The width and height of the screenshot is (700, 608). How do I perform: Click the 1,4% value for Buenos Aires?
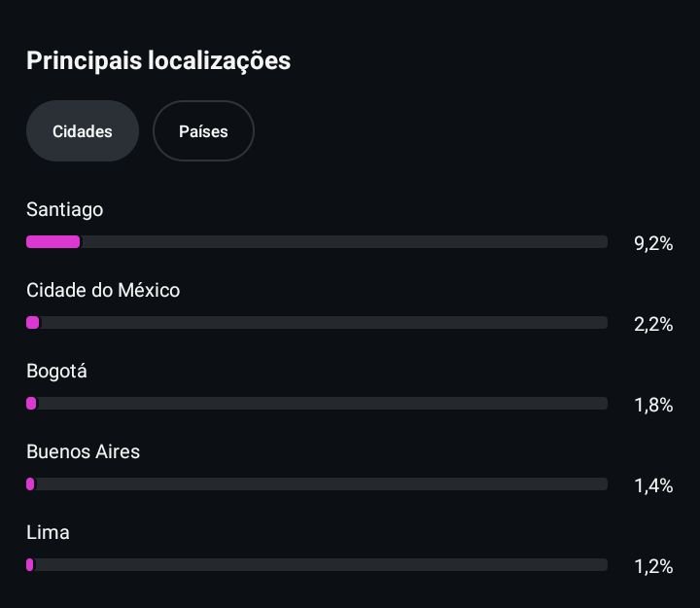tap(653, 485)
